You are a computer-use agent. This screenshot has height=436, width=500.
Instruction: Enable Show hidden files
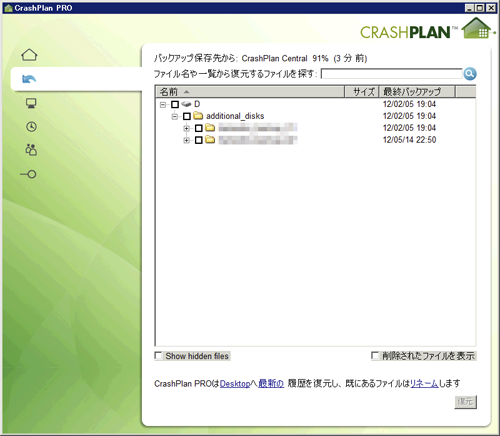tap(158, 355)
